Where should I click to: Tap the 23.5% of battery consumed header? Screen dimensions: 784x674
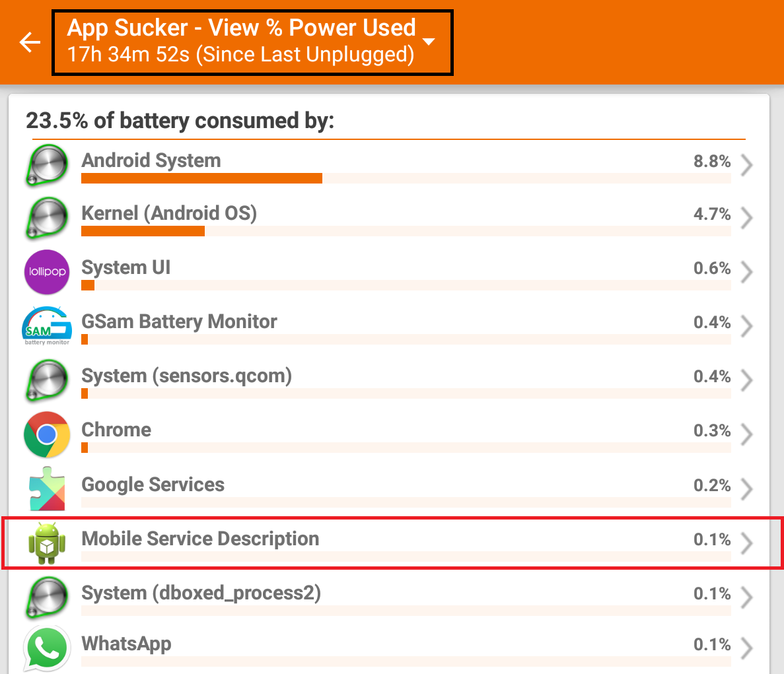pyautogui.click(x=180, y=121)
